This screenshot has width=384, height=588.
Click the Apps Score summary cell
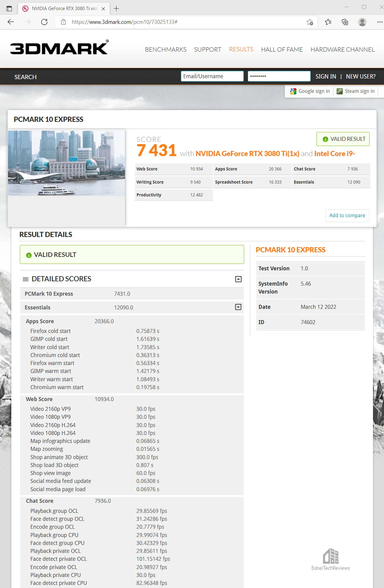click(x=252, y=169)
